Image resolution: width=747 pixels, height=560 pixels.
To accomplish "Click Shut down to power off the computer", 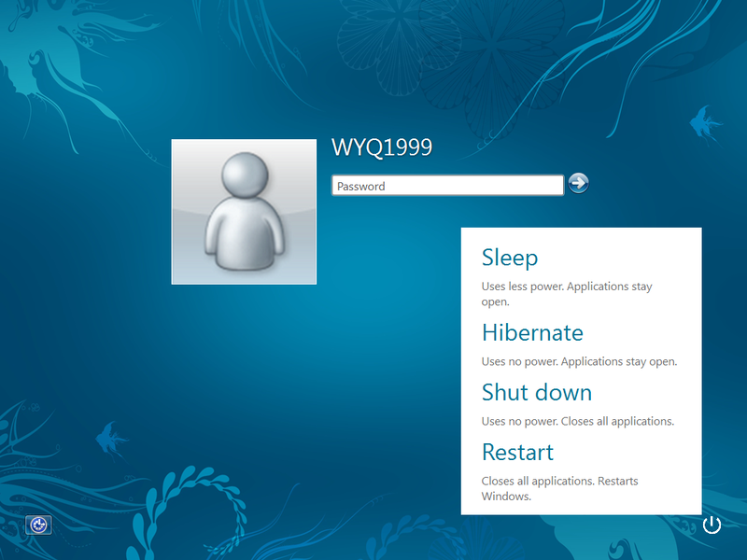I will 537,392.
